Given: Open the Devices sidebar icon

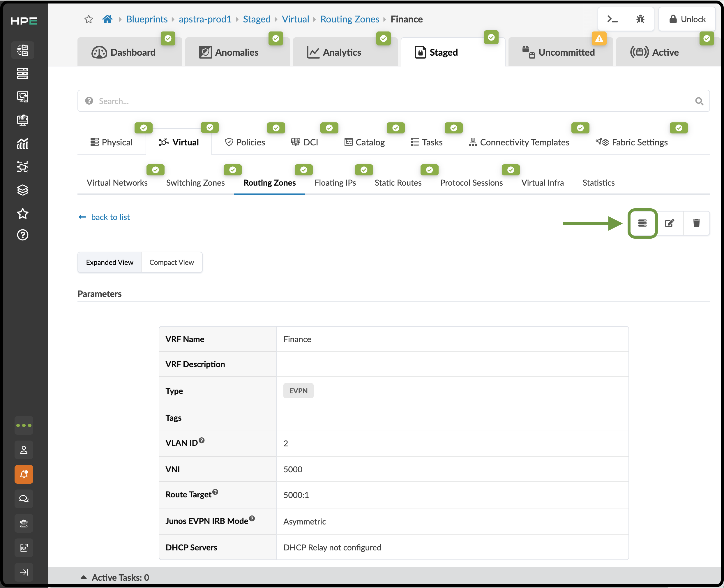Looking at the screenshot, I should (x=23, y=73).
